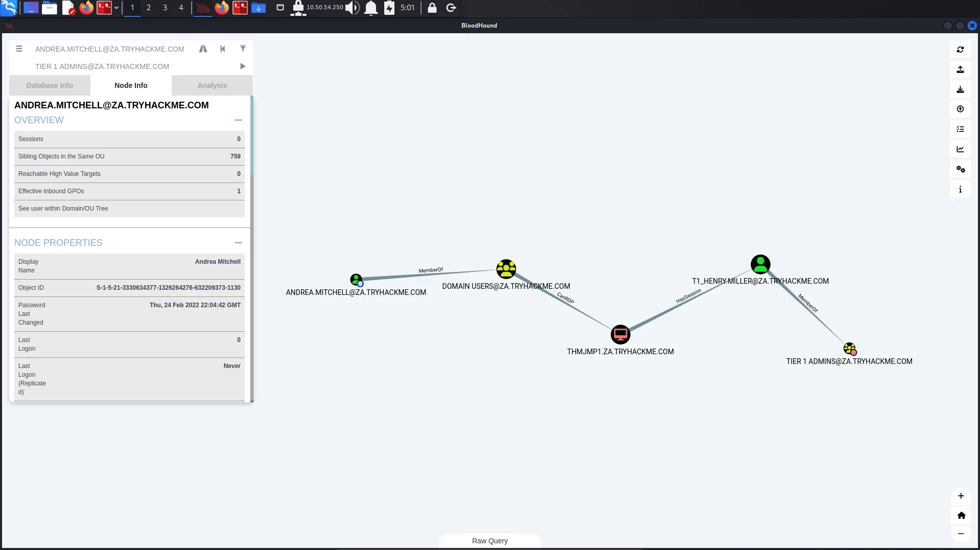
Task: Click the 10.50.54.250 network indicator
Action: pyautogui.click(x=324, y=7)
